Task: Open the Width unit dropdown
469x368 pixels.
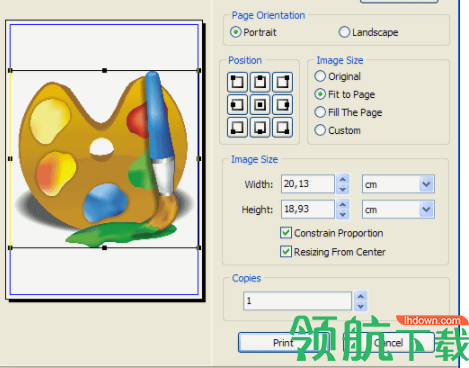Action: click(x=426, y=184)
